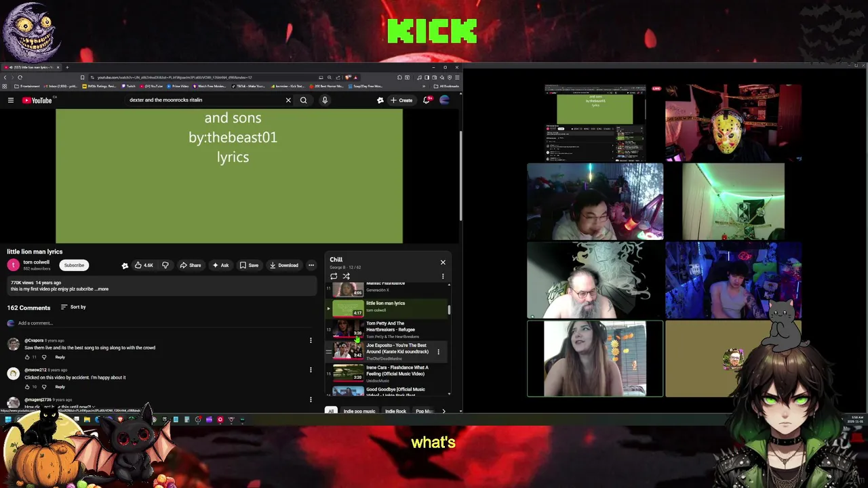The height and width of the screenshot is (488, 868).
Task: Start voice search with the microphone
Action: [325, 100]
